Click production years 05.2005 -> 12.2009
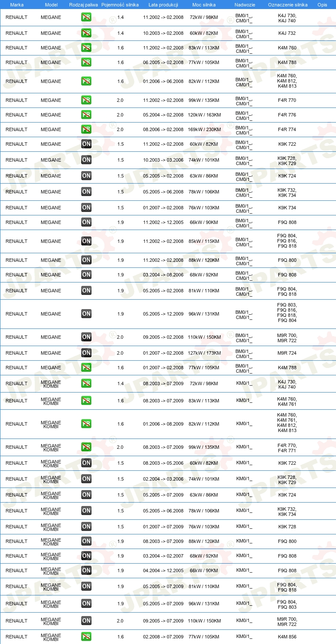This screenshot has width=336, height=644. (x=163, y=314)
